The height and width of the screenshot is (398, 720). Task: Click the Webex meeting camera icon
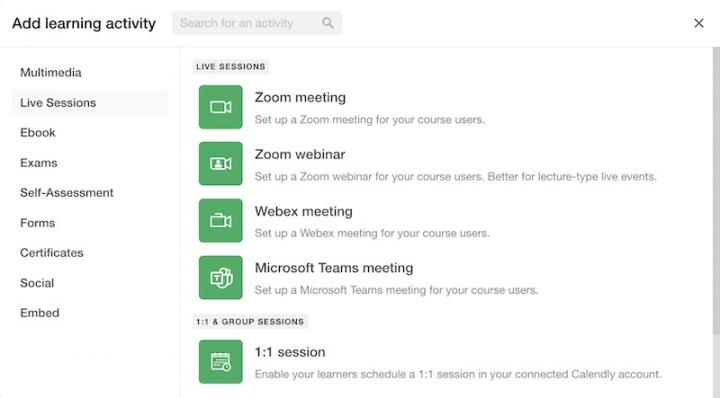tap(220, 220)
